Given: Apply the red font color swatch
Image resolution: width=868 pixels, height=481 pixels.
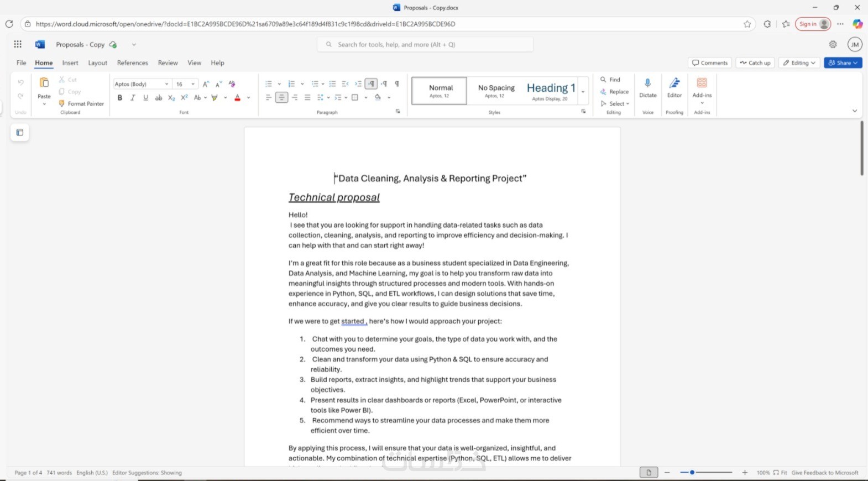Looking at the screenshot, I should 237,98.
